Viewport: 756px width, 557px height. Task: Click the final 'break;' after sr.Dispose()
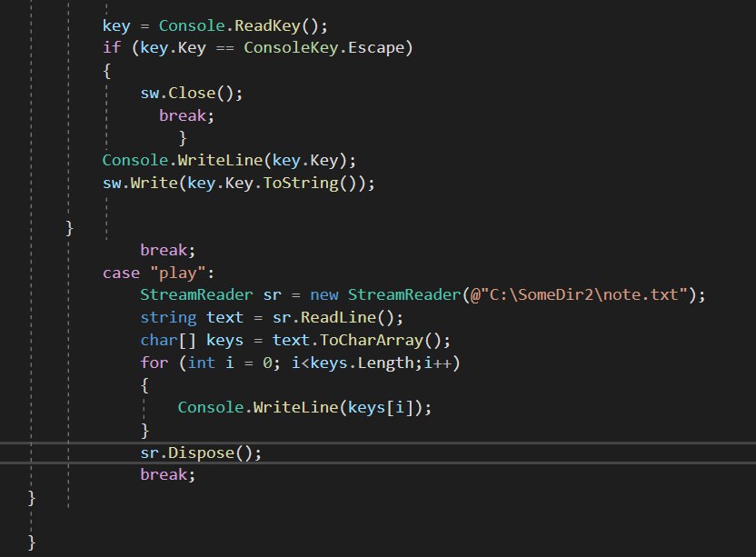click(x=168, y=474)
